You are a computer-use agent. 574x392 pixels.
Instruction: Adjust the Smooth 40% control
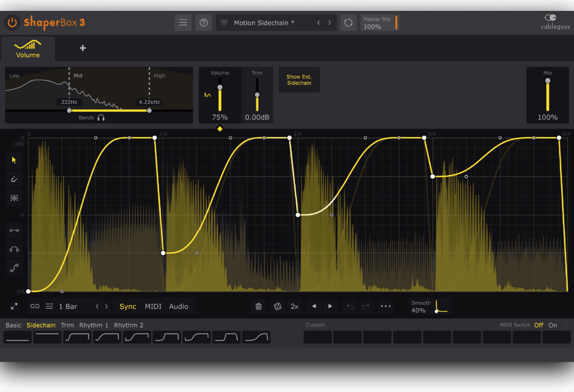point(430,306)
